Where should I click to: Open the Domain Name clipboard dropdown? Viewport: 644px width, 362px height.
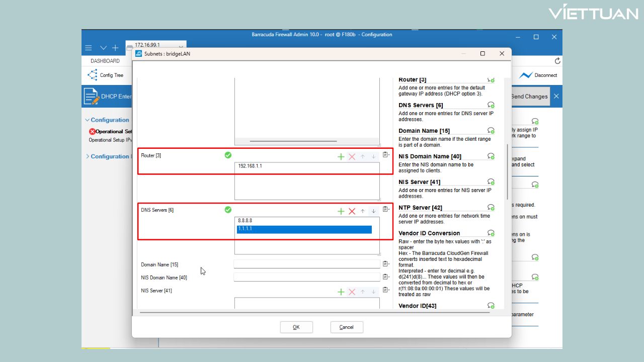386,264
